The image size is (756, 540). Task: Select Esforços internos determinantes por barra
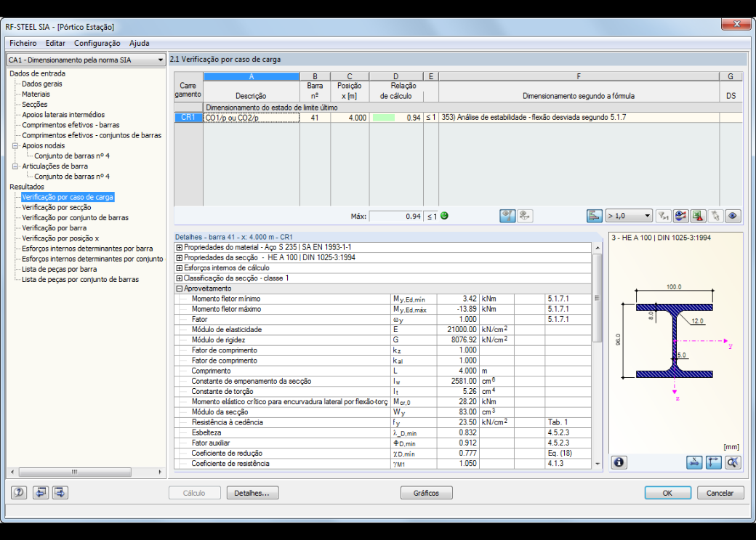click(87, 249)
